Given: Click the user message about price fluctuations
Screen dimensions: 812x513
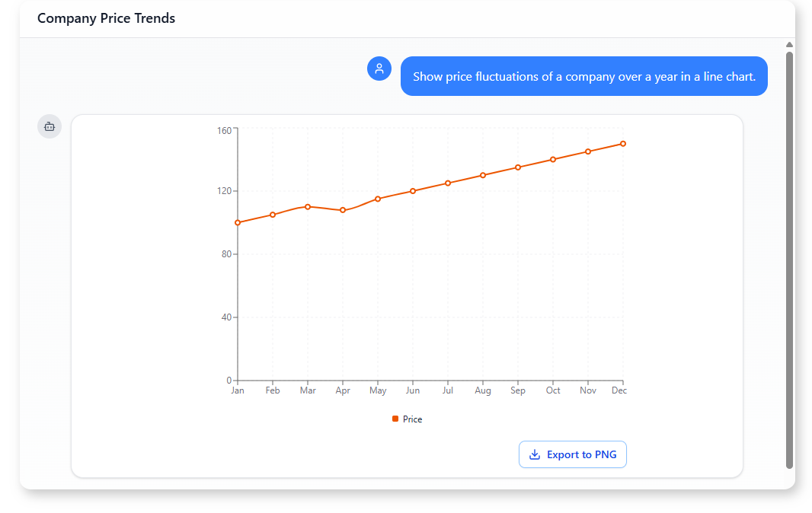Looking at the screenshot, I should coord(584,76).
